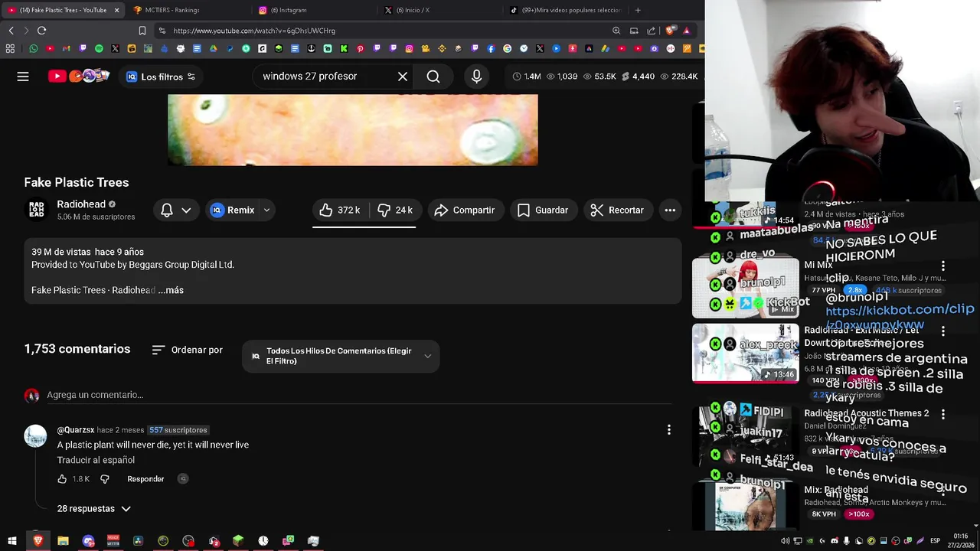The width and height of the screenshot is (980, 551).
Task: Like the @Quarzsx comment
Action: click(62, 479)
